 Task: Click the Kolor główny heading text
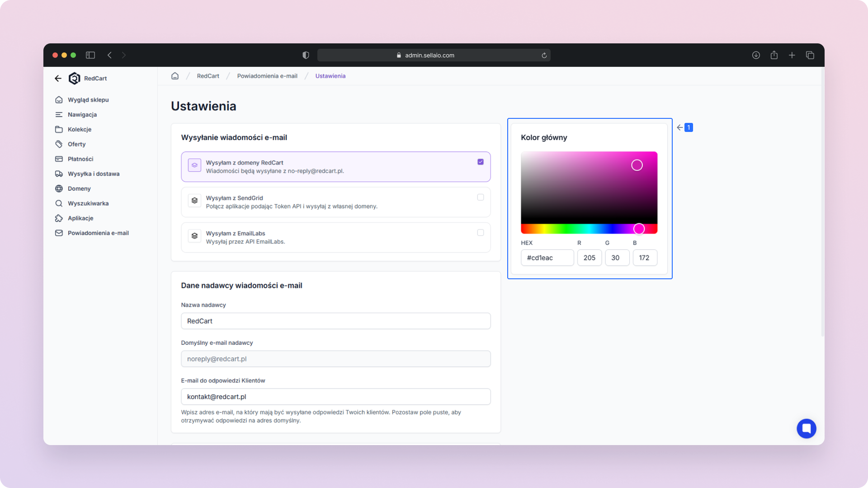544,137
